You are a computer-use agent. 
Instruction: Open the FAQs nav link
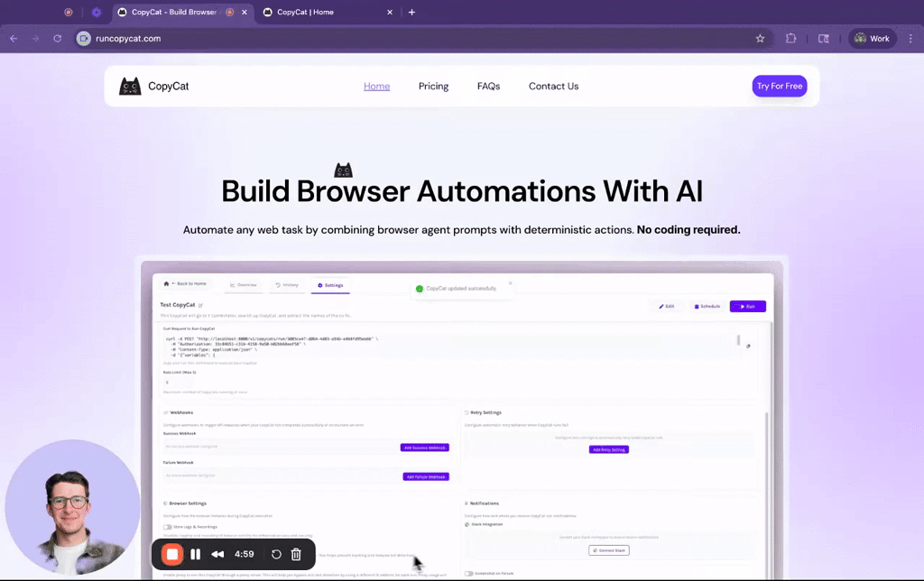(488, 86)
